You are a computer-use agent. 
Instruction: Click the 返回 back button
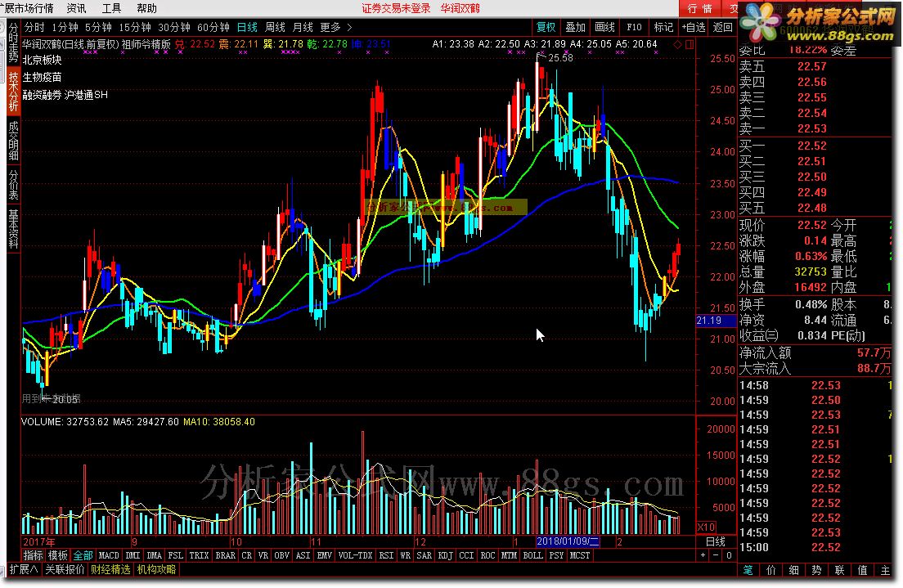(x=722, y=27)
